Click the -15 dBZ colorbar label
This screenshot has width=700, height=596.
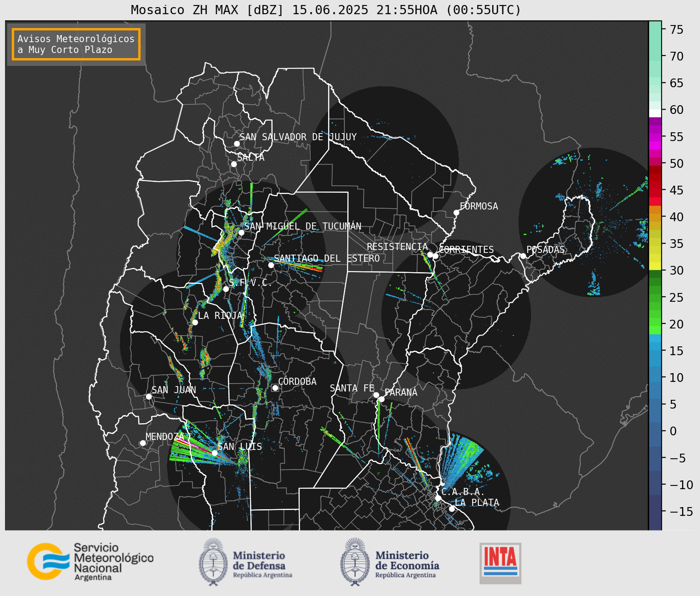click(681, 511)
